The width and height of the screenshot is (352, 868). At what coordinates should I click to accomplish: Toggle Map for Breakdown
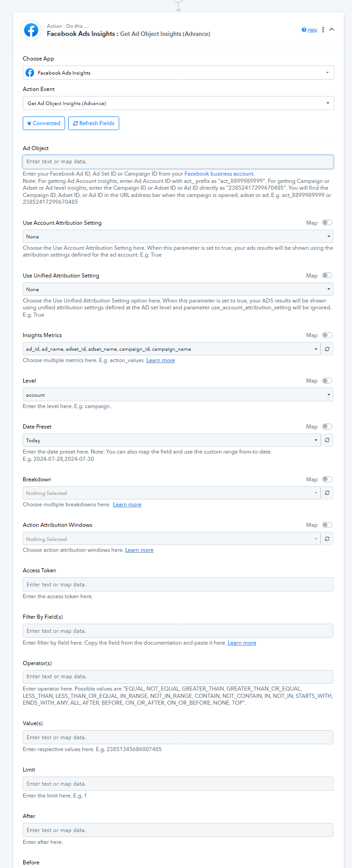(x=327, y=479)
